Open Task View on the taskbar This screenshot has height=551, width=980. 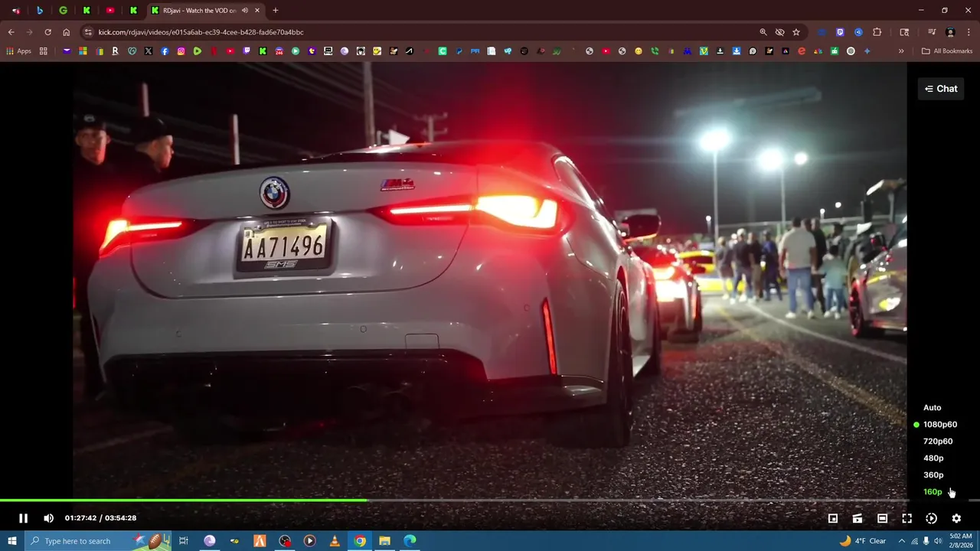tap(184, 541)
